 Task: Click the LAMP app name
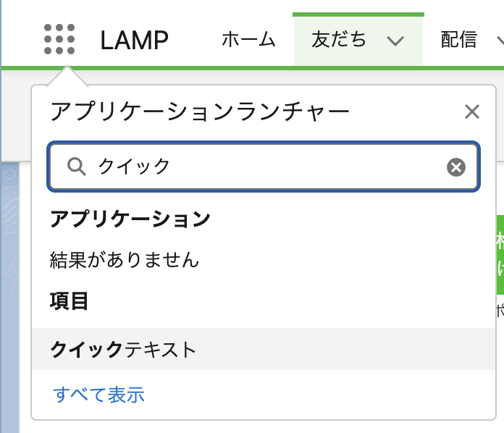(x=135, y=40)
